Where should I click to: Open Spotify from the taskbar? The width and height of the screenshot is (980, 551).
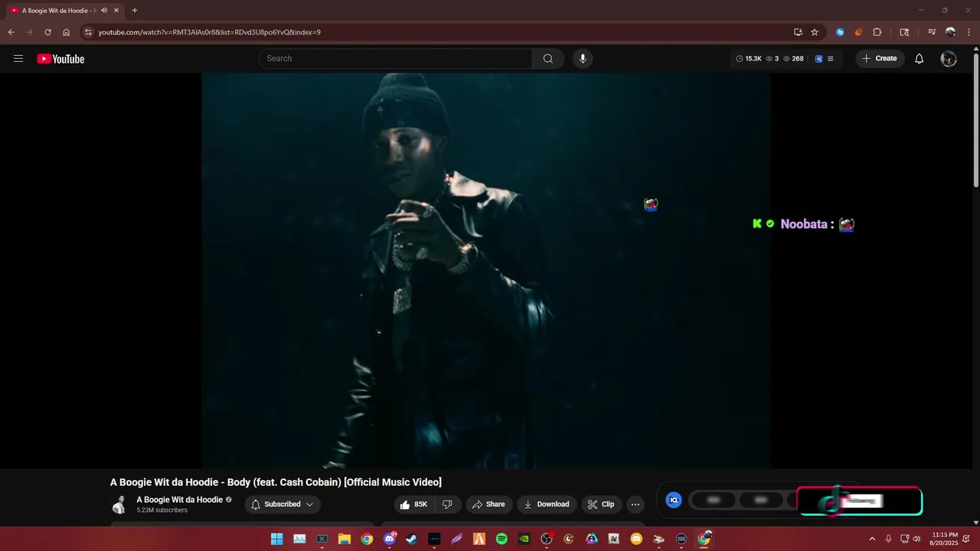(501, 539)
